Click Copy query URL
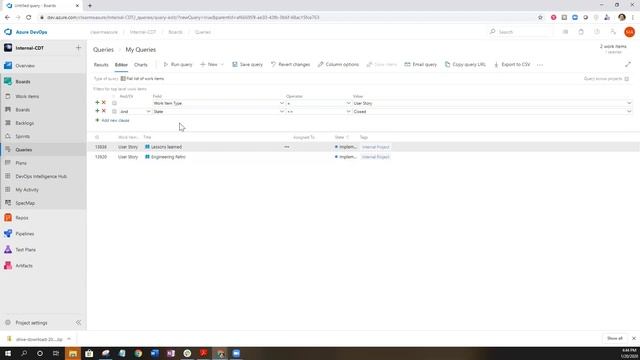 pyautogui.click(x=465, y=64)
